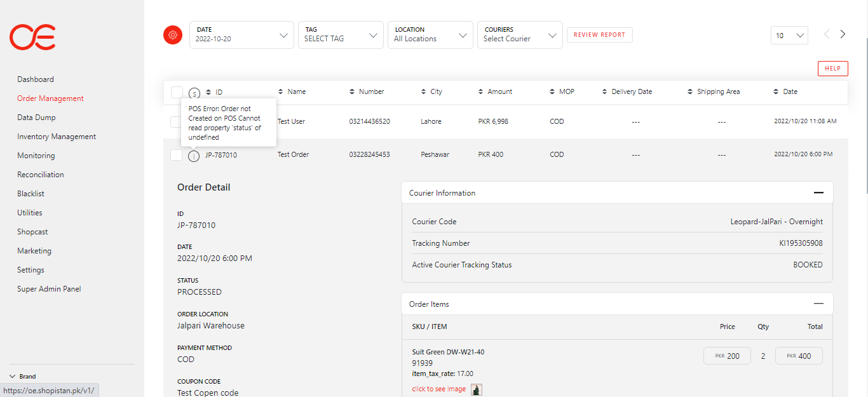Click the Review Report button
Image resolution: width=868 pixels, height=397 pixels.
(599, 35)
